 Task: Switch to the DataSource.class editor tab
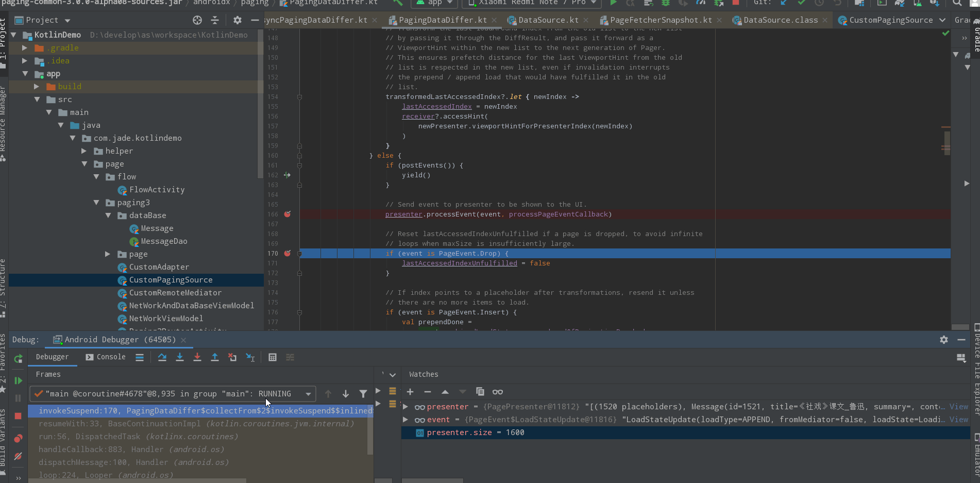(781, 20)
